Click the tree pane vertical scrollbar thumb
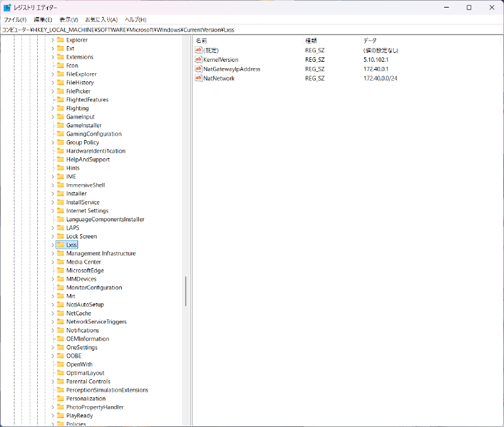This screenshot has height=427, width=504. tap(185, 291)
